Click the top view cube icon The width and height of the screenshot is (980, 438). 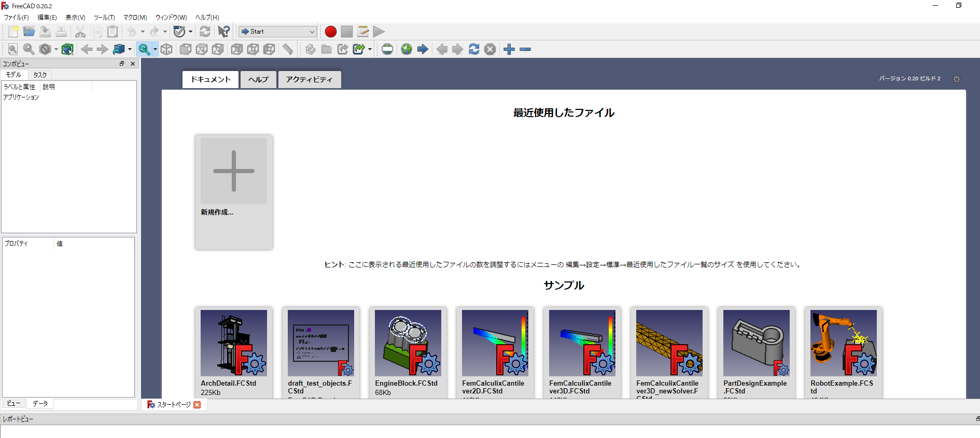[x=202, y=49]
